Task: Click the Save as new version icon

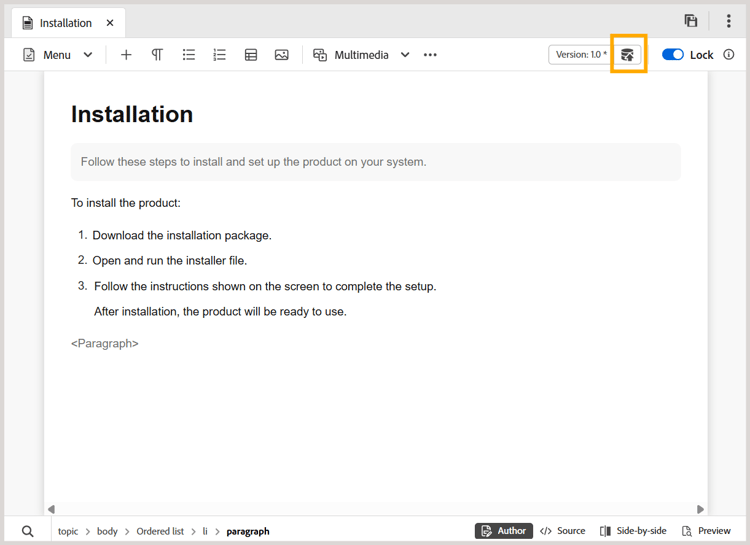Action: pos(627,55)
